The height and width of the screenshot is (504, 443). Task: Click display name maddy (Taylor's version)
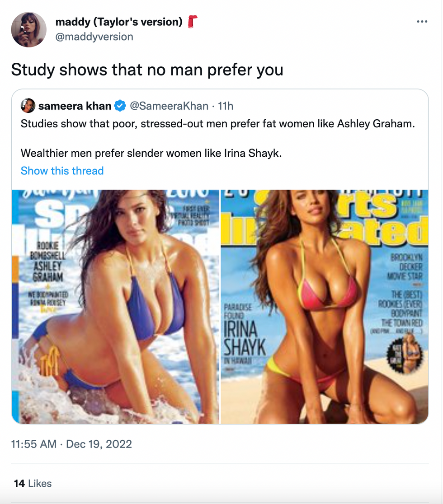tap(119, 22)
